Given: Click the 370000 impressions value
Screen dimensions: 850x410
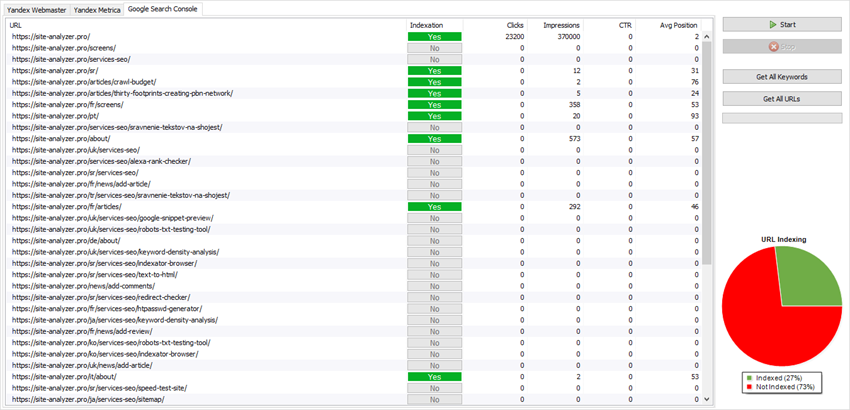Looking at the screenshot, I should [x=569, y=36].
